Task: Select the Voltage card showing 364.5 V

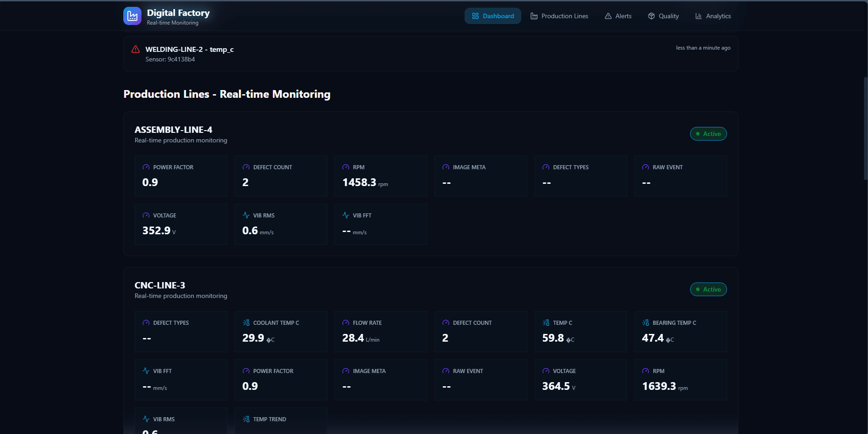Action: (x=580, y=380)
